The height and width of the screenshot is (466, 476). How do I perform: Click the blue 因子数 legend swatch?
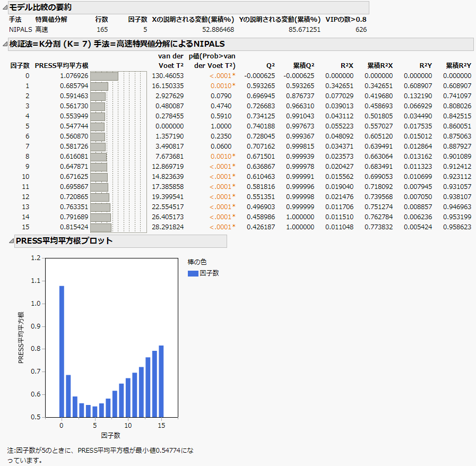coord(193,273)
